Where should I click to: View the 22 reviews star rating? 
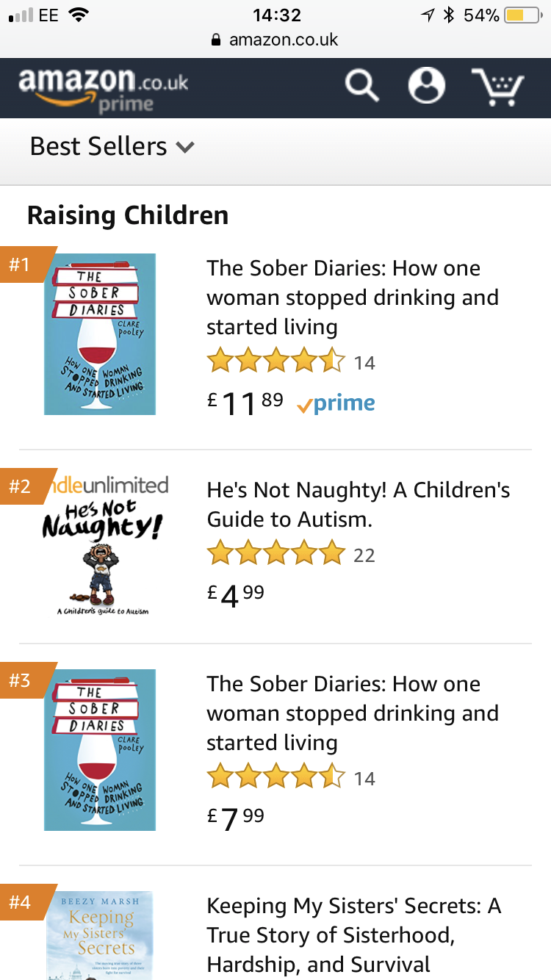point(276,553)
